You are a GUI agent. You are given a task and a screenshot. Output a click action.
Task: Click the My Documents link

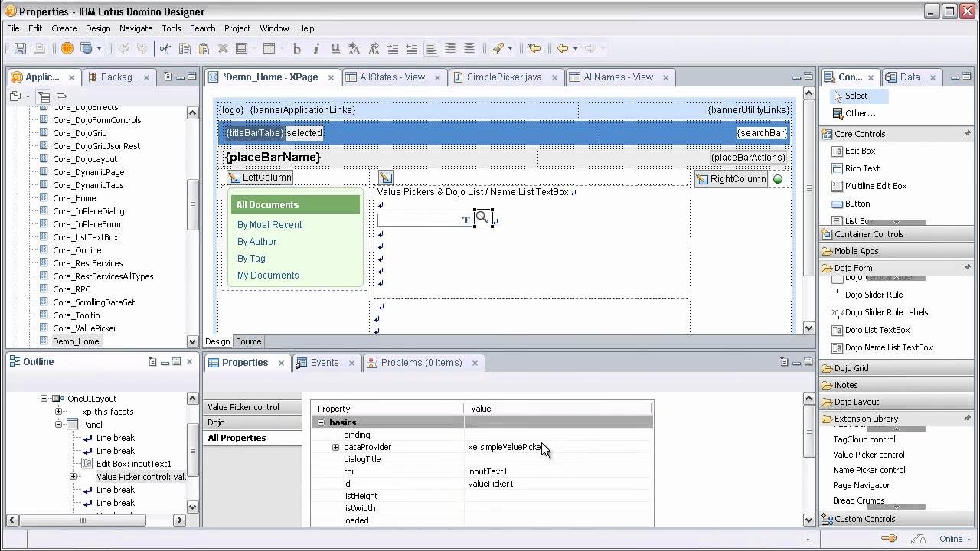coord(268,275)
